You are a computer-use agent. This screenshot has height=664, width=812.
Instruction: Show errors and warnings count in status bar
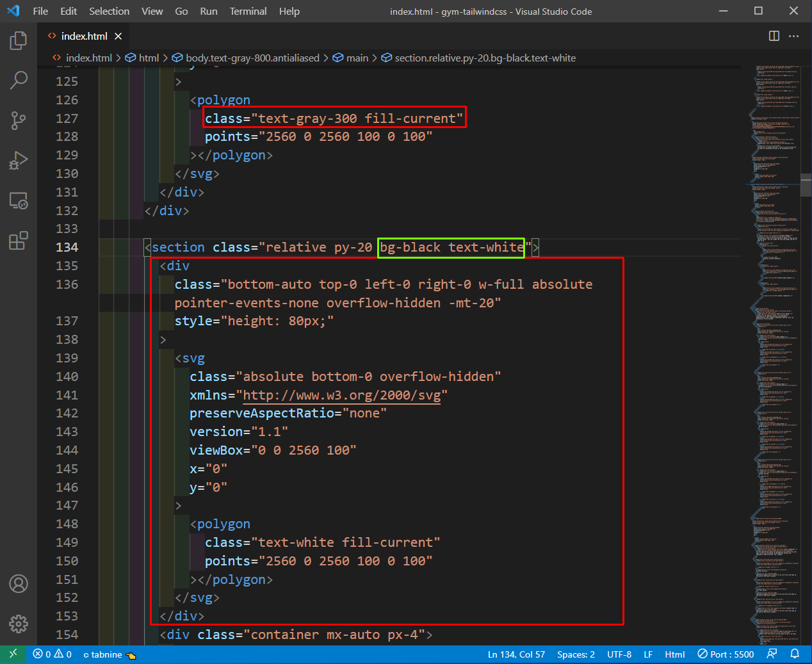53,654
